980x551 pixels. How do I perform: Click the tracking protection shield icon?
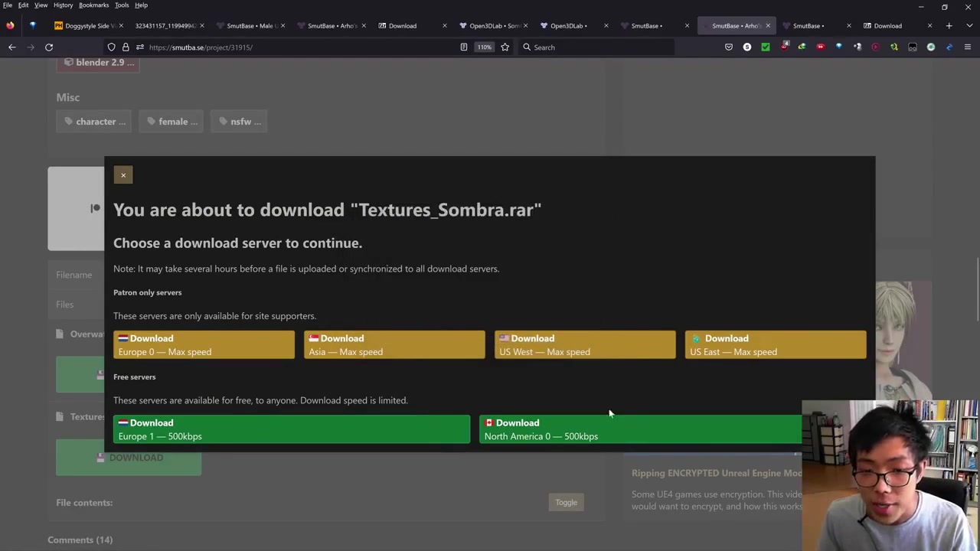tap(111, 47)
